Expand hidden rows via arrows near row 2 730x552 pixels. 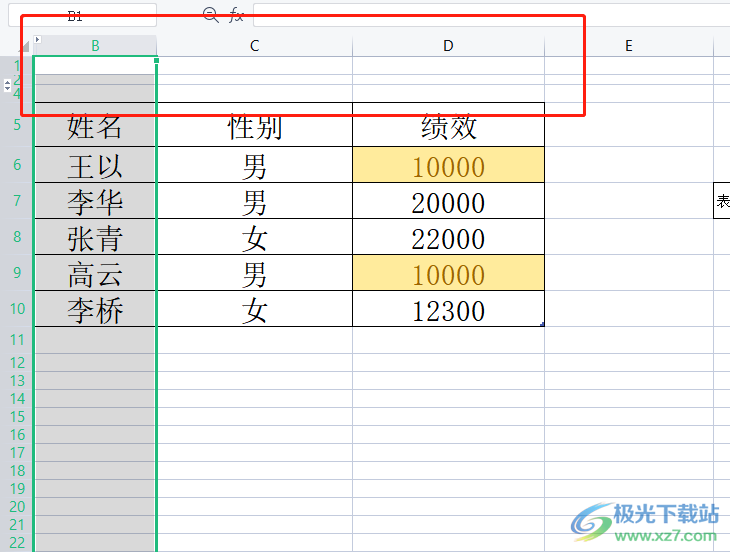click(x=7, y=85)
